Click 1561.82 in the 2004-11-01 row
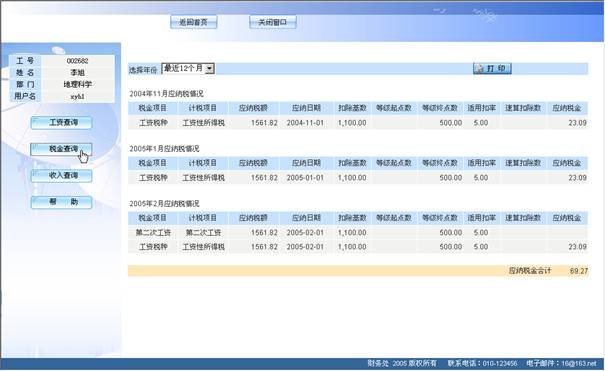 tap(264, 123)
